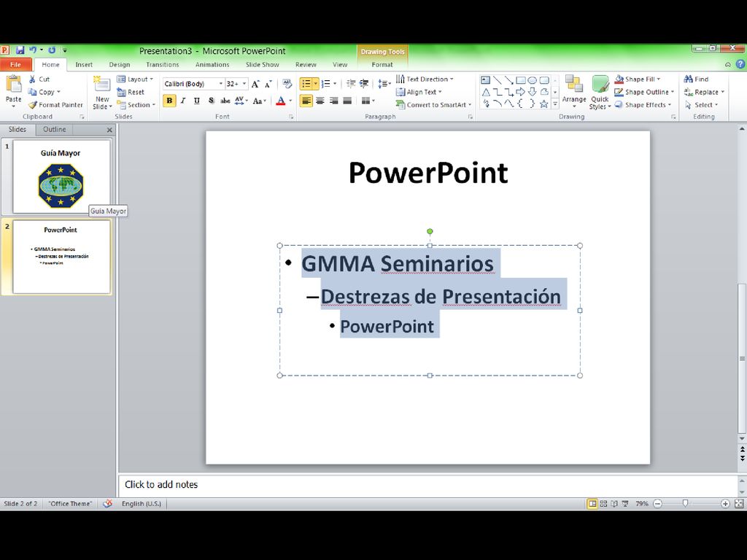Select the star shape in shapes gallery
The width and height of the screenshot is (747, 560).
coord(543,104)
